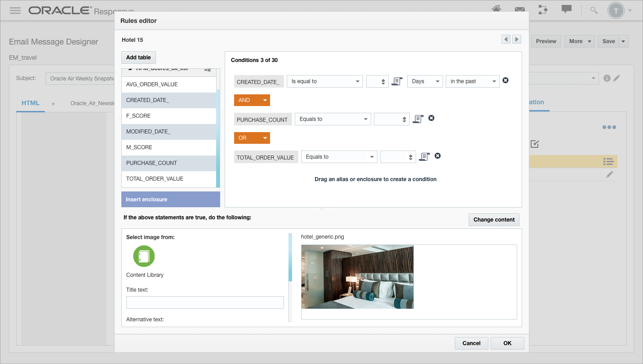Screen dimensions: 643x364
Task: Open the Days unit dropdown
Action: click(x=425, y=81)
